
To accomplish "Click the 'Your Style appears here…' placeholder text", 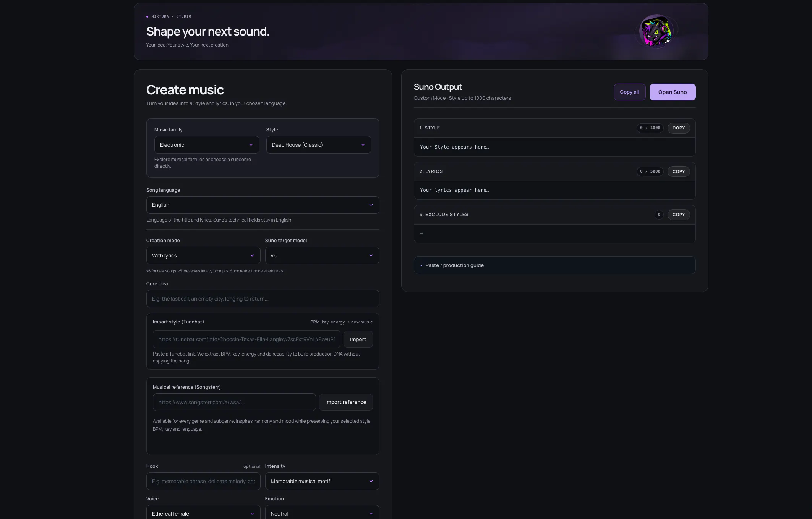I will click(454, 147).
